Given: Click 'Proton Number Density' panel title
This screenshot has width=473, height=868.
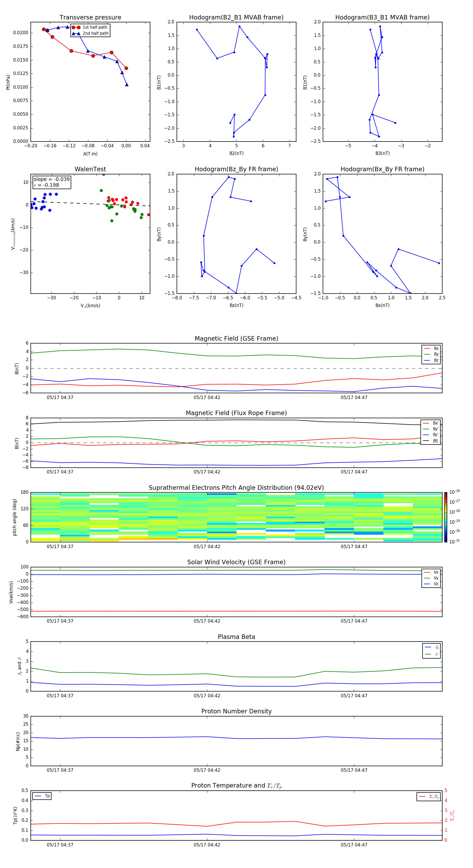Looking at the screenshot, I should pyautogui.click(x=236, y=711).
